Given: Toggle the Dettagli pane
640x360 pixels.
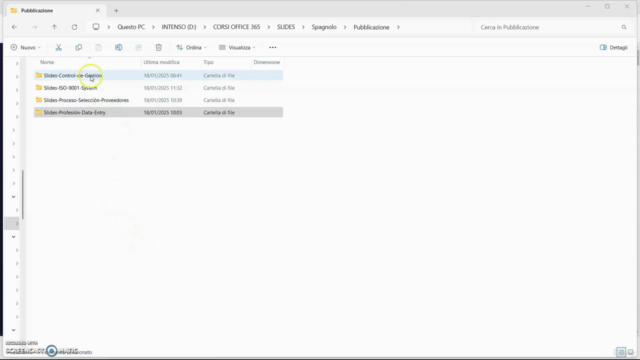Looking at the screenshot, I should (613, 47).
